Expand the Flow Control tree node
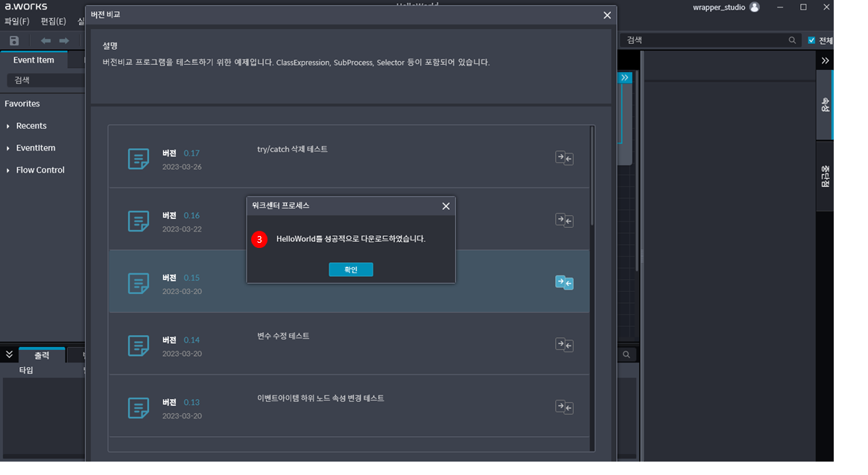 pyautogui.click(x=8, y=170)
